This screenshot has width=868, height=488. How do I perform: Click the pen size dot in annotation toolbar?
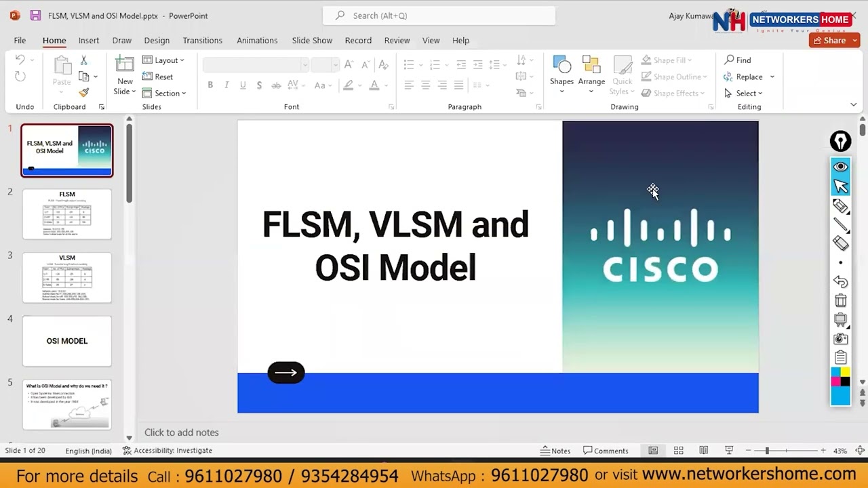(x=841, y=262)
